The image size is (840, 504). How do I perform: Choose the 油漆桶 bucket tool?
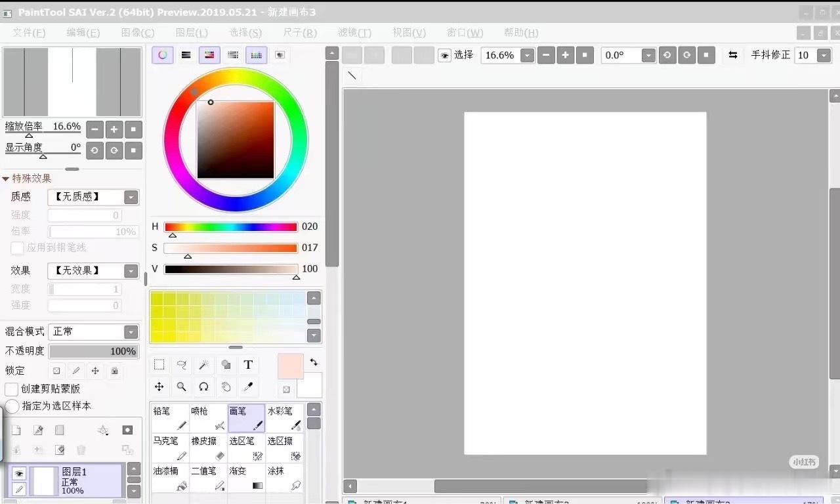170,478
